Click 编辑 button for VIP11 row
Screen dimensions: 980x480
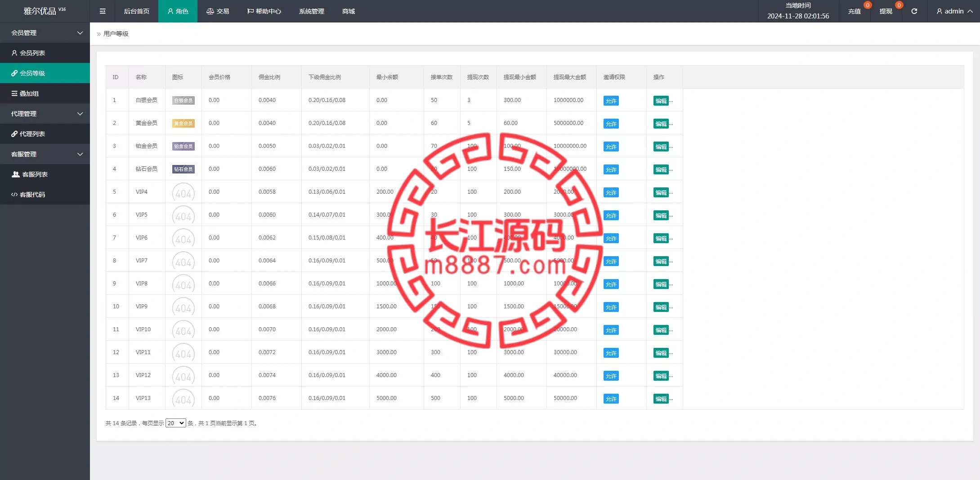pyautogui.click(x=661, y=353)
